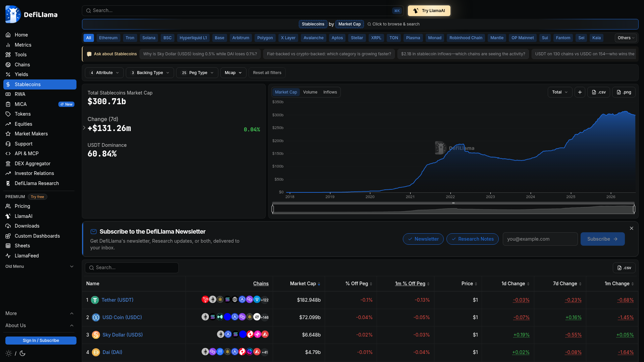The width and height of the screenshot is (644, 362).
Task: Open the Backing Type dropdown
Action: click(150, 73)
